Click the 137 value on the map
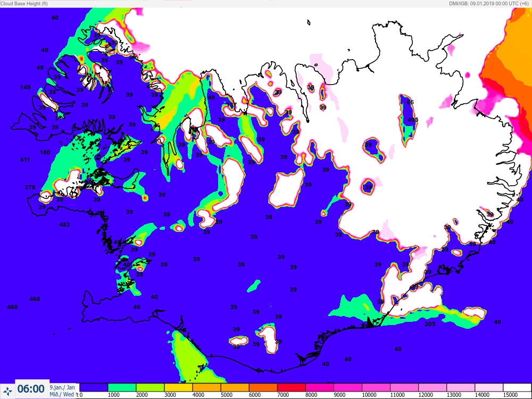This screenshot has width=532, height=399. click(x=232, y=105)
